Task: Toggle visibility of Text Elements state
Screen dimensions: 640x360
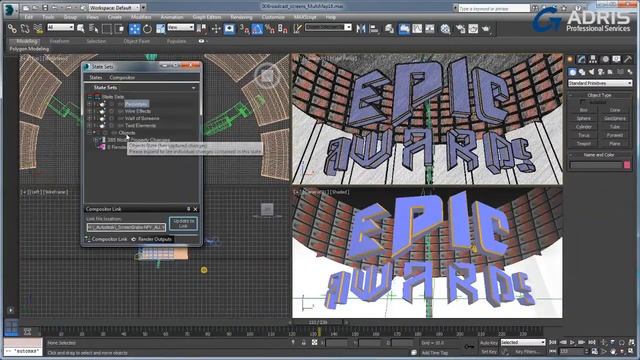Action: [112, 126]
